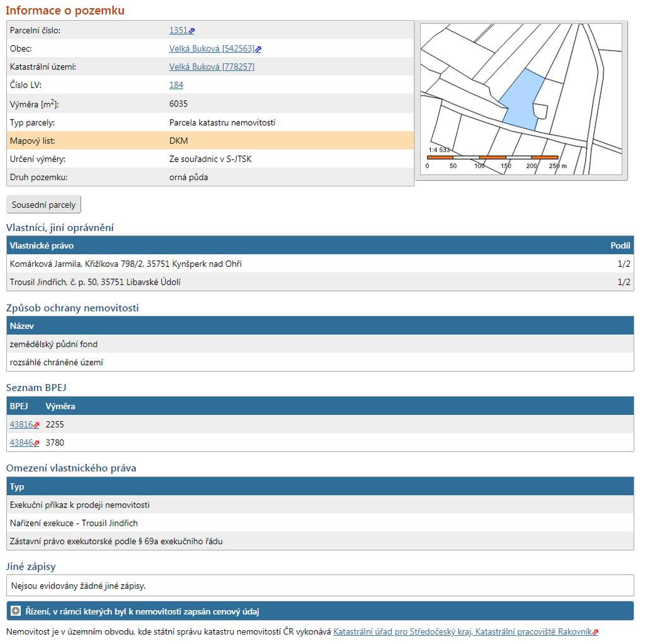Click BPEJ area value 3780
The height and width of the screenshot is (644, 645).
[55, 443]
